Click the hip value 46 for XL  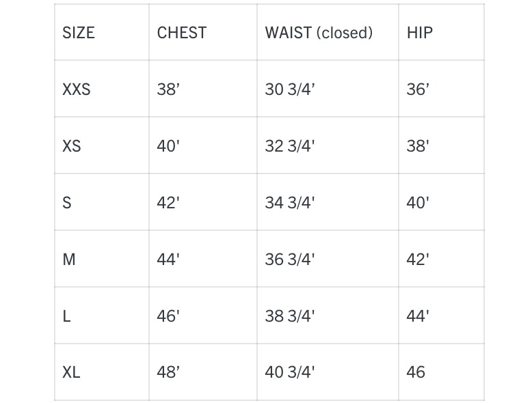pyautogui.click(x=416, y=372)
